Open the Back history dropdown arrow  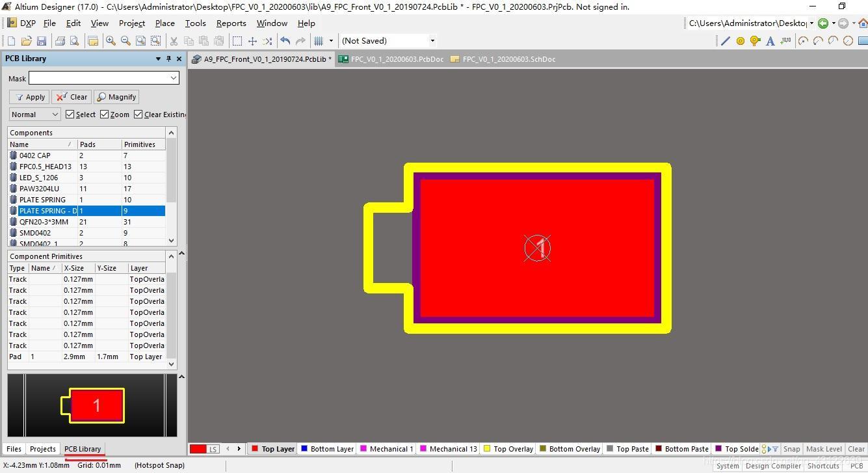[833, 23]
